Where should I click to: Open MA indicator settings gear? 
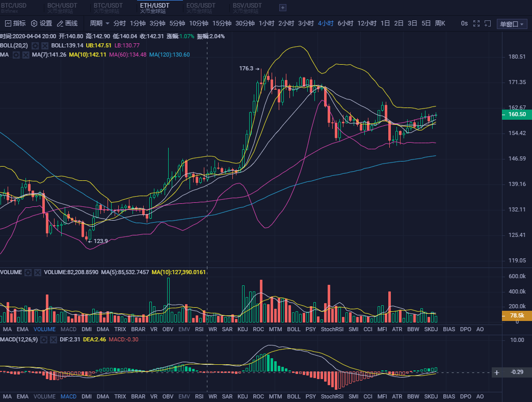(x=16, y=55)
